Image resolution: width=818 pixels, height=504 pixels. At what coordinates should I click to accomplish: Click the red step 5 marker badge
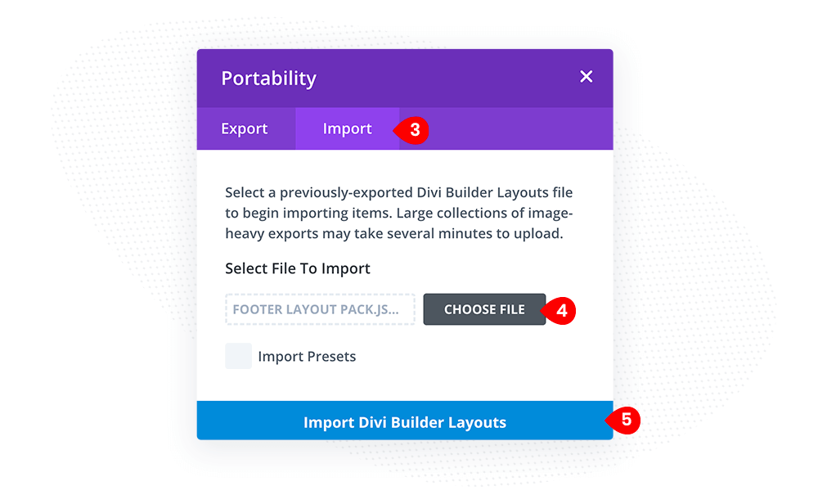(624, 420)
